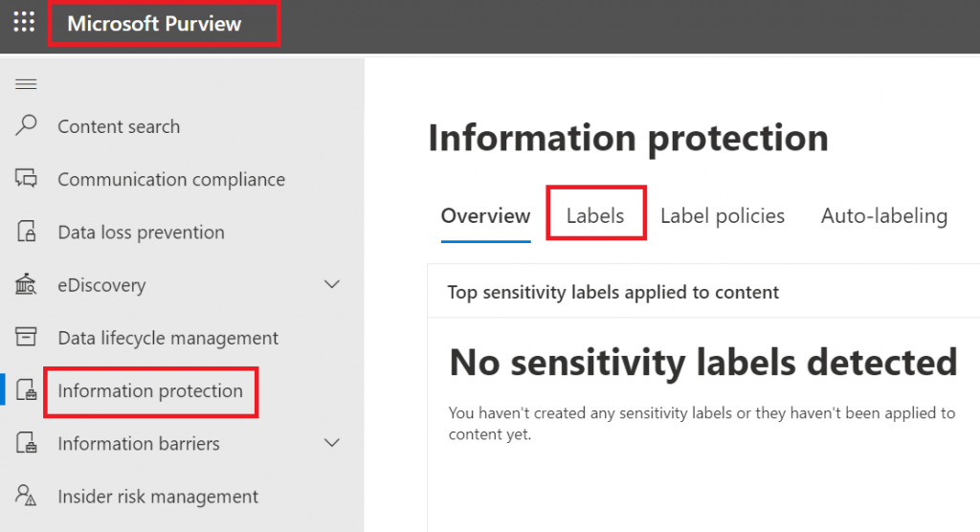980x532 pixels.
Task: Click the Data lifecycle management archive icon
Action: coord(26,337)
